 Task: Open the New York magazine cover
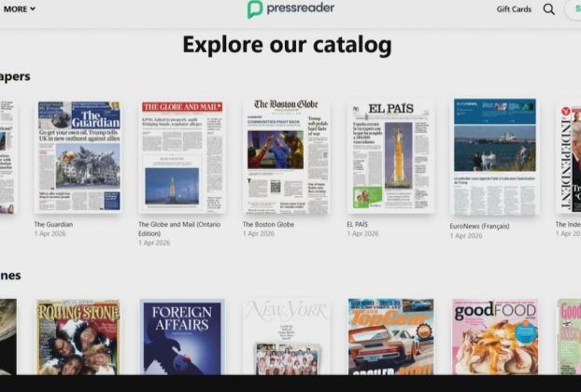(287, 337)
